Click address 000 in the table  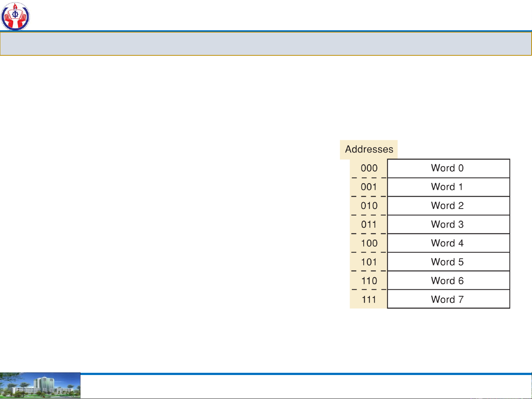[x=369, y=168]
